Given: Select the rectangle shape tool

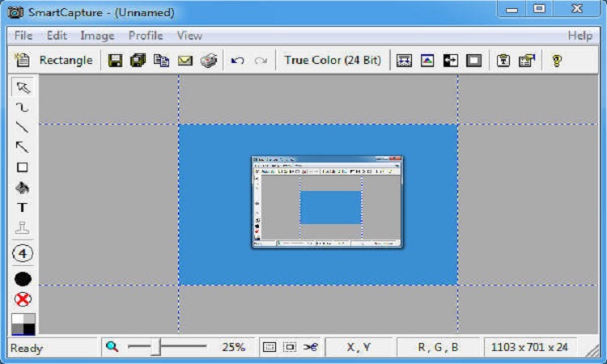Looking at the screenshot, I should point(23,167).
